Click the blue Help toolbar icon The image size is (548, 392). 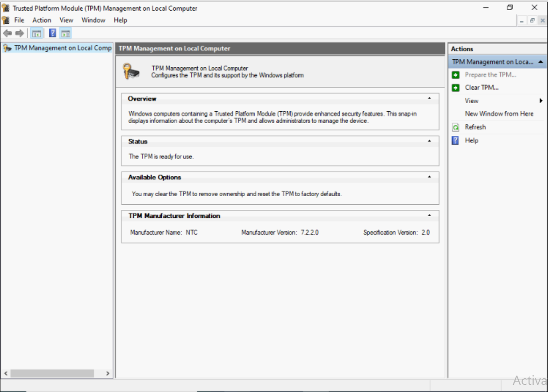coord(53,33)
